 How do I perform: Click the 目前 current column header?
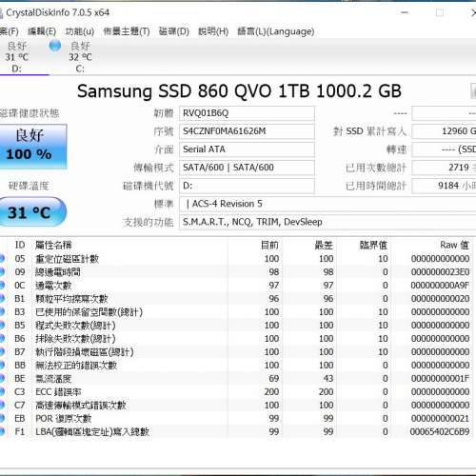coord(269,245)
